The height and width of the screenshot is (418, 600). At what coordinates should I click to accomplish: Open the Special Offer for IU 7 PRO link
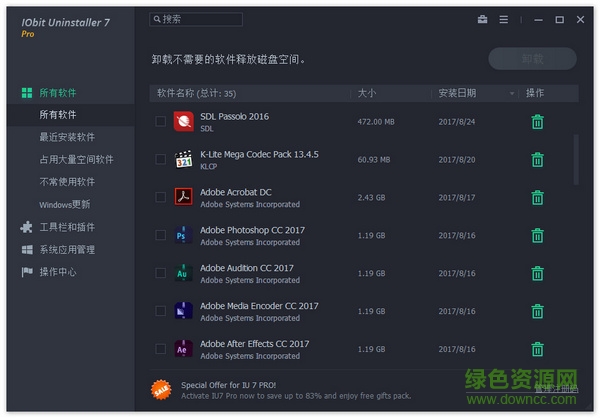point(228,385)
